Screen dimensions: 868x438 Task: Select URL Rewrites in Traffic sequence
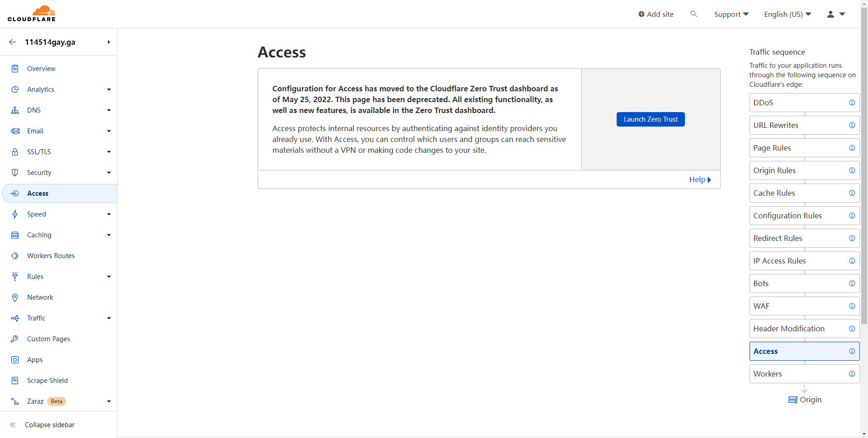click(804, 125)
